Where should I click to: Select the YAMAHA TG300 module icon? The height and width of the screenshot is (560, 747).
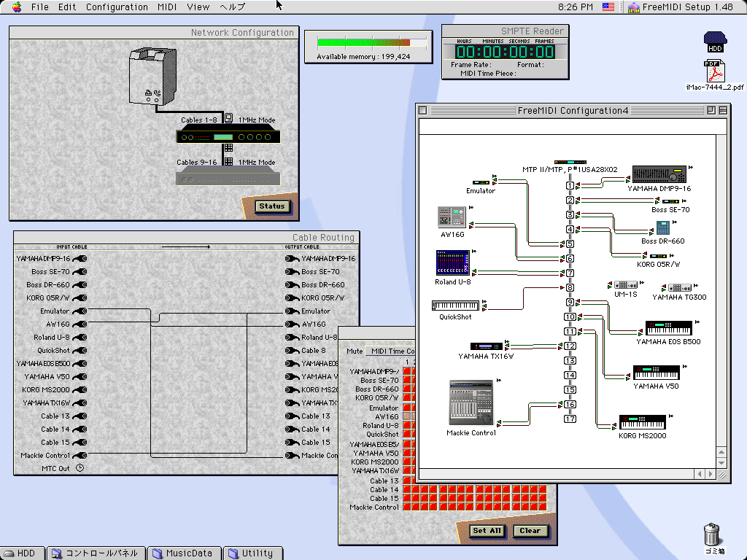(679, 287)
